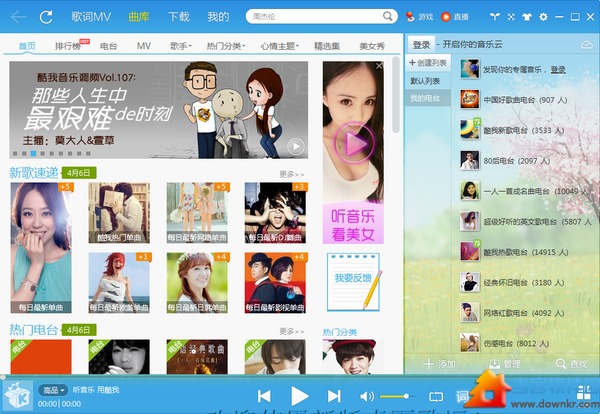Open the 游戏 games shortcut
The height and width of the screenshot is (414, 600).
pos(420,17)
